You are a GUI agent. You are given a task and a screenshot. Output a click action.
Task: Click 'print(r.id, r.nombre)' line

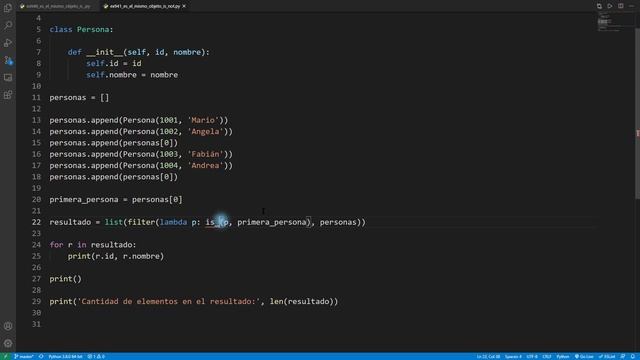point(116,256)
